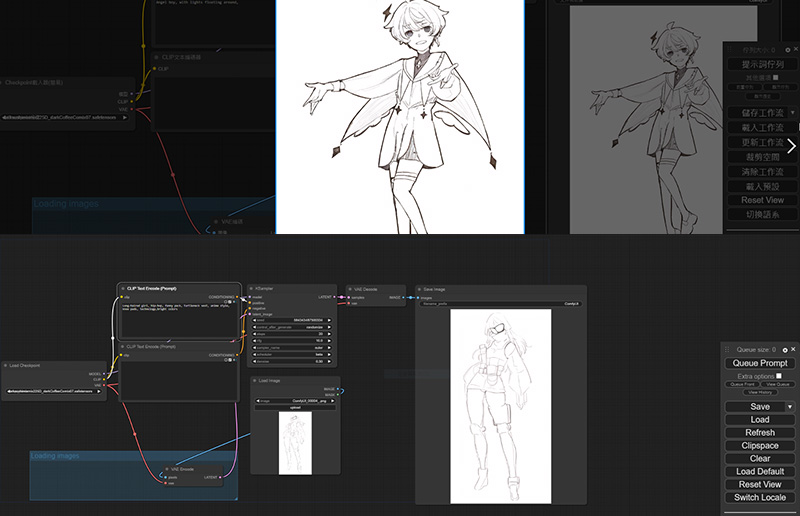Increase the cfg value with right arrow
Viewport: 800px width, 516px height.
tap(329, 340)
